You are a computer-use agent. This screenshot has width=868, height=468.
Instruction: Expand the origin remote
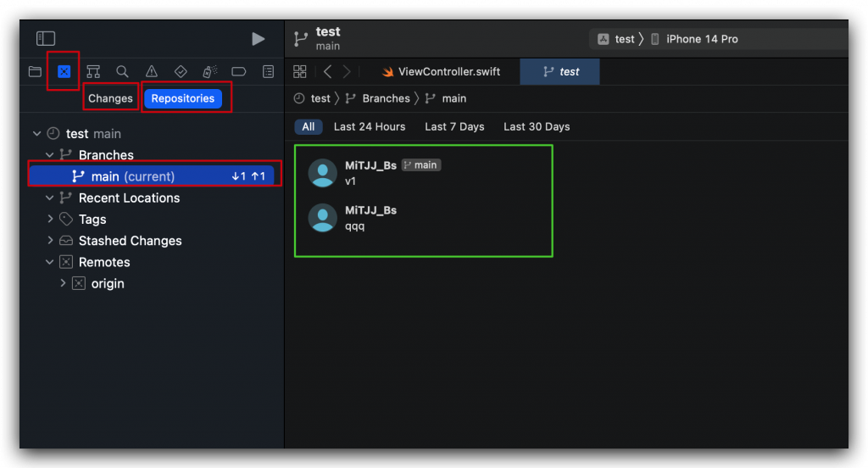coord(63,283)
